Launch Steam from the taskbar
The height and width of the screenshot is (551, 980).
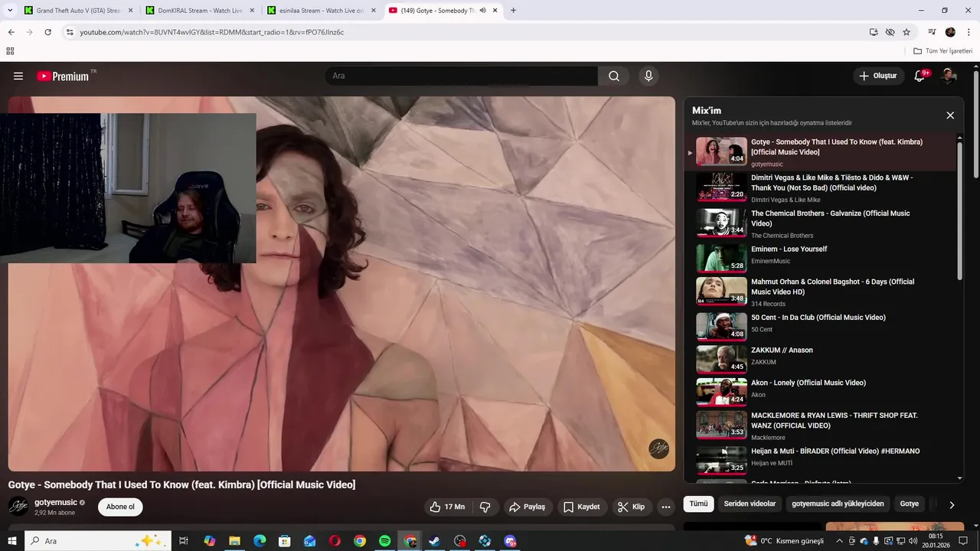coord(435,541)
